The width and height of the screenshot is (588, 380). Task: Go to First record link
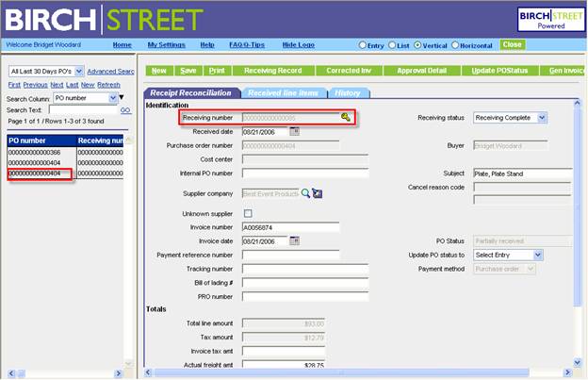(x=14, y=85)
